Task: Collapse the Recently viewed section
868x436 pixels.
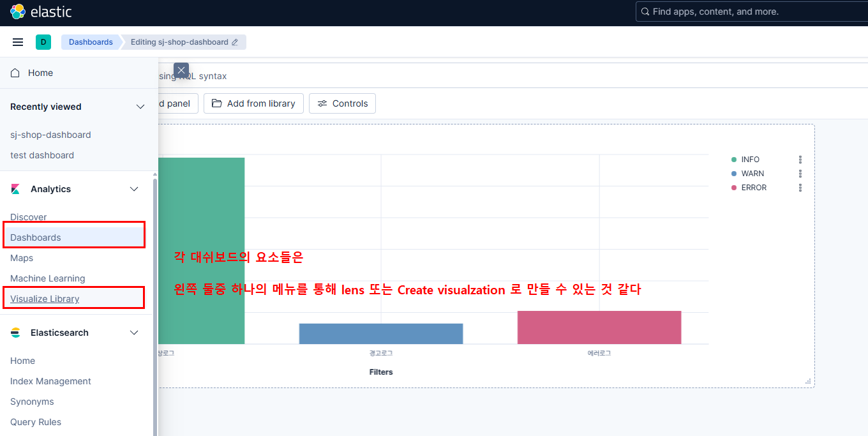Action: pos(140,107)
